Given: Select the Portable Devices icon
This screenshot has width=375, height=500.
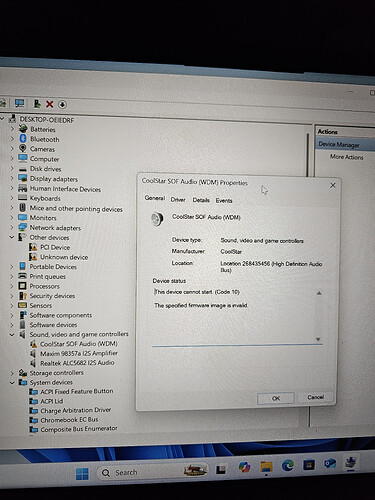Looking at the screenshot, I should [23, 266].
